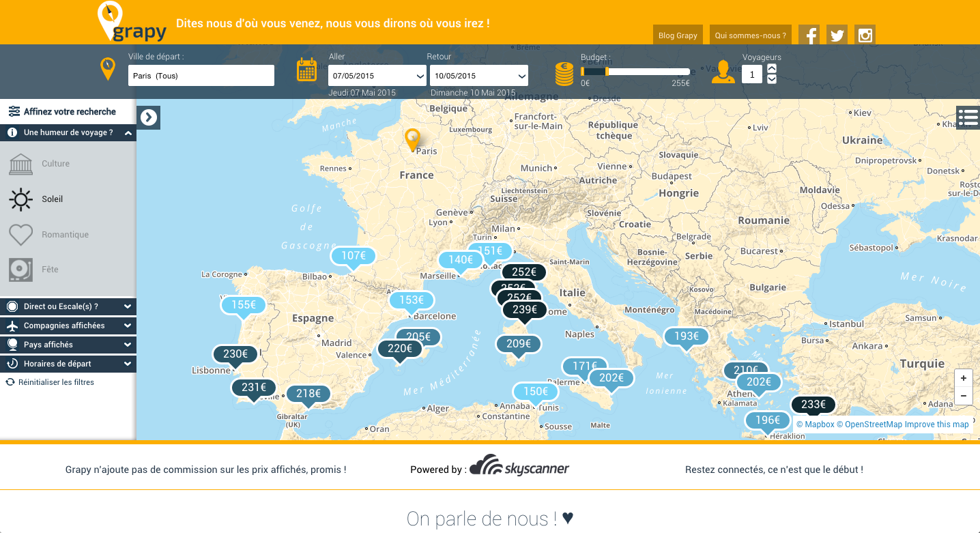The width and height of the screenshot is (980, 533).
Task: Increase number of voyageurs
Action: (x=772, y=68)
